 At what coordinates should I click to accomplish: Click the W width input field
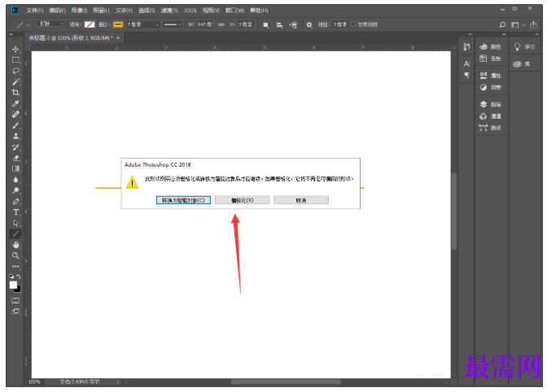point(204,24)
